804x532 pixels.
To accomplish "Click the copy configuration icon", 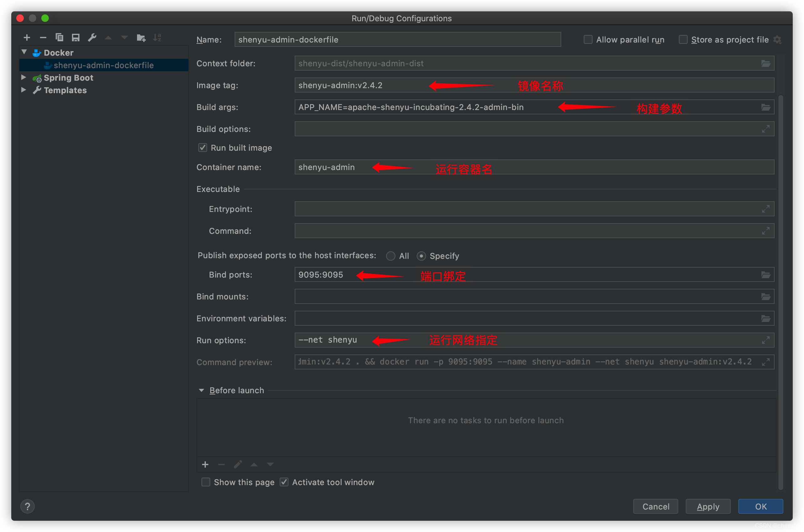I will [59, 37].
